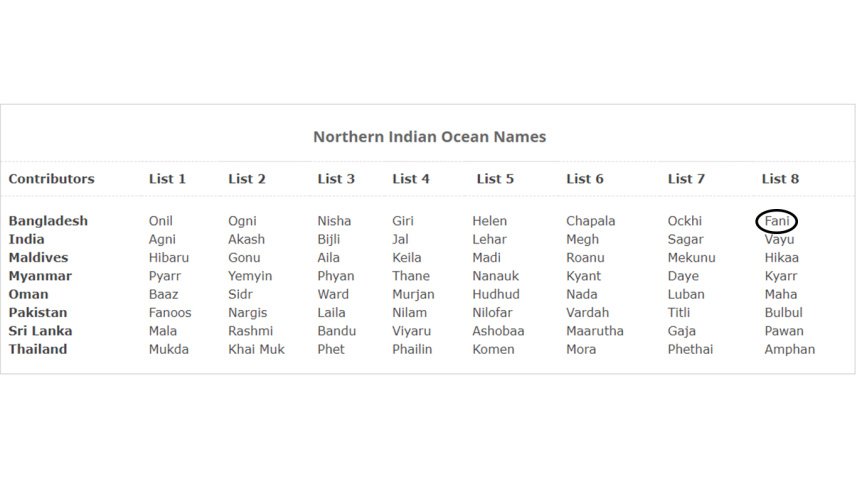Click the name Phailin in List 4
The width and height of the screenshot is (857, 482).
(x=412, y=349)
